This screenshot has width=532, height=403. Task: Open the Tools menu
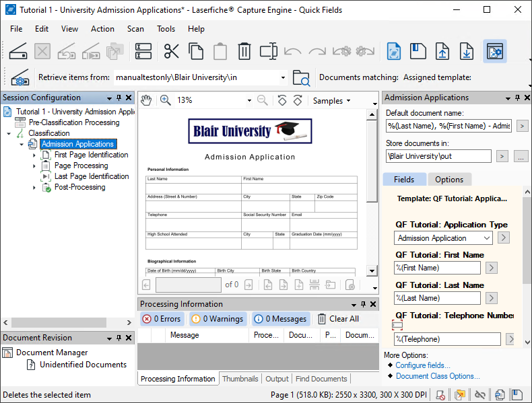(166, 29)
